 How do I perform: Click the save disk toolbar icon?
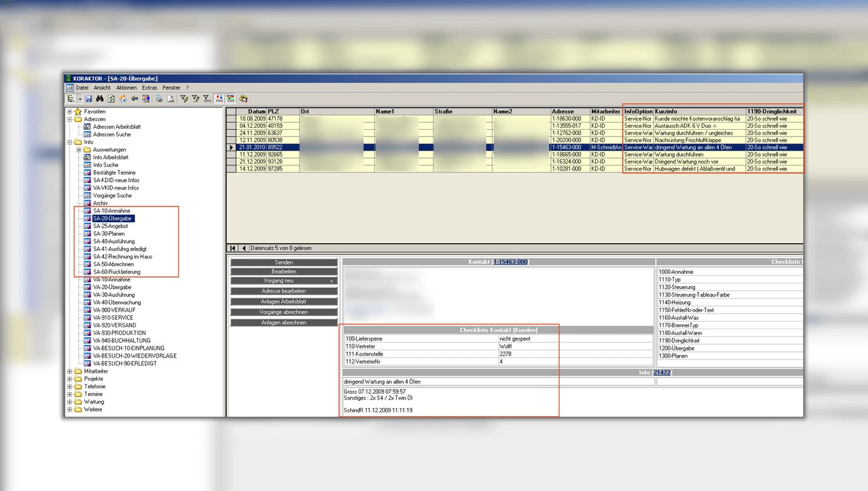[x=89, y=99]
